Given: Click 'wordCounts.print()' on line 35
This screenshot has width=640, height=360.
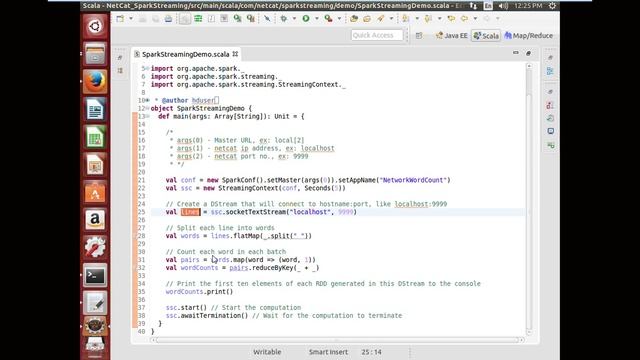Looking at the screenshot, I should pos(199,291).
